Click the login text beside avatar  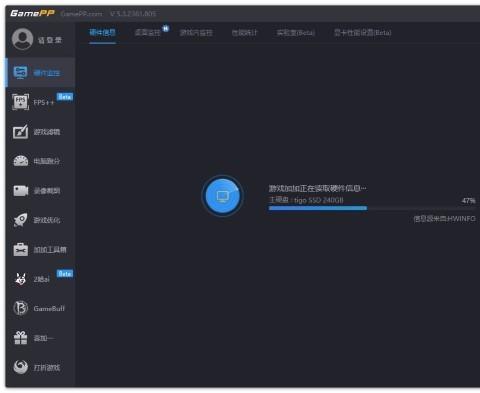coord(50,40)
